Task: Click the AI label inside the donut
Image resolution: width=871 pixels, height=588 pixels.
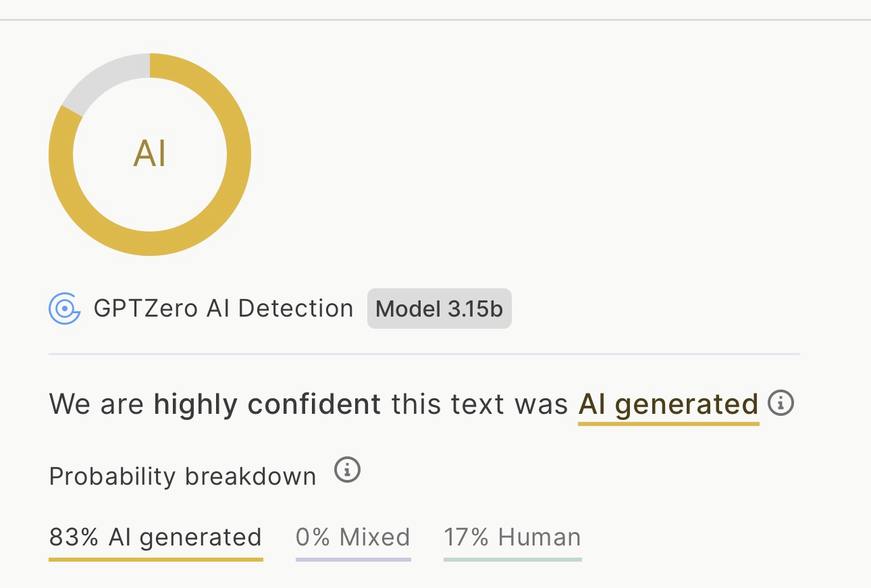Action: click(150, 154)
